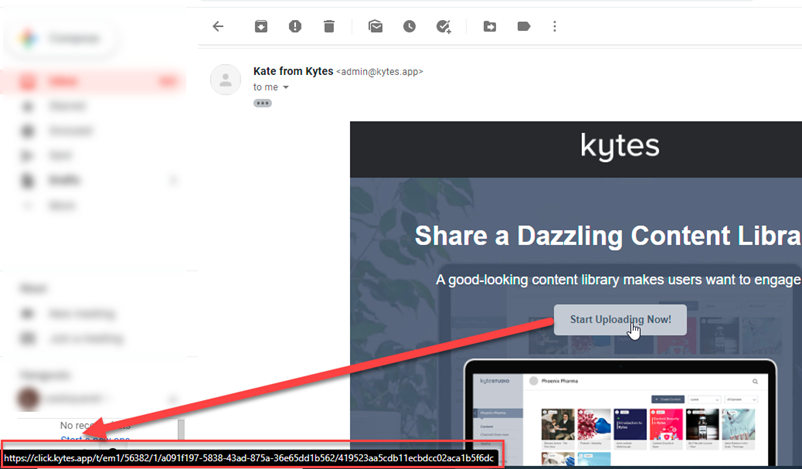Go back to inbox with arrow icon
The image size is (802, 469).
tap(218, 27)
